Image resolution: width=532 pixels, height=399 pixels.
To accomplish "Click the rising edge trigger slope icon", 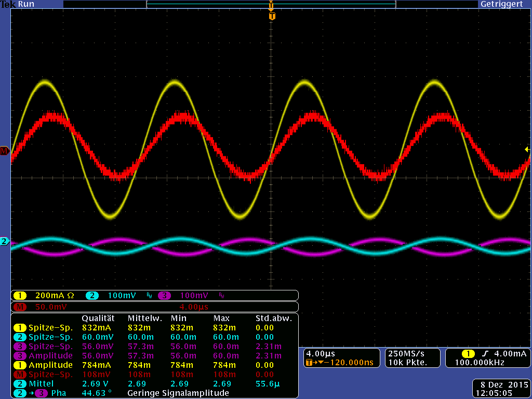I will 486,354.
